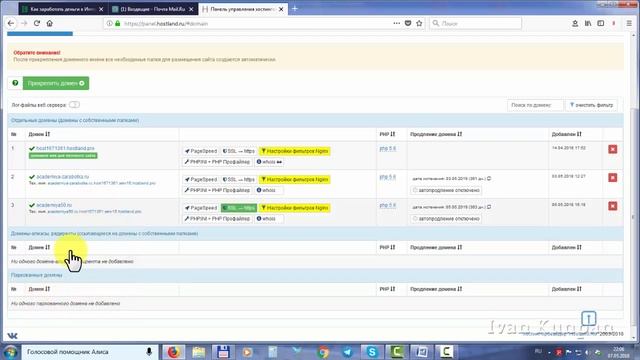Open Nginx filter settings for host1671261.hostland.pro
The image size is (640, 360).
[x=295, y=151]
